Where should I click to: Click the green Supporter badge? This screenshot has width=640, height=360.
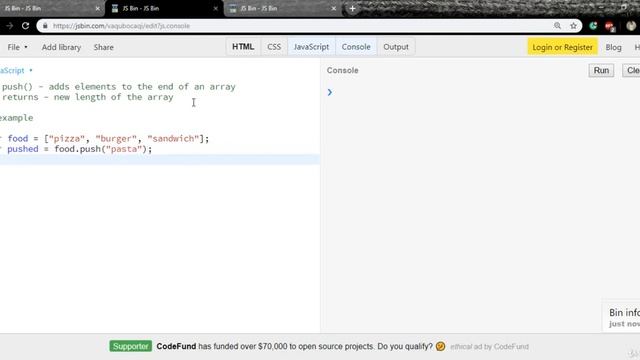(x=131, y=346)
